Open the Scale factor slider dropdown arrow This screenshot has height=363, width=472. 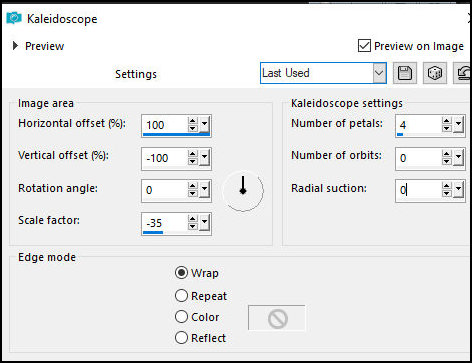pos(205,222)
